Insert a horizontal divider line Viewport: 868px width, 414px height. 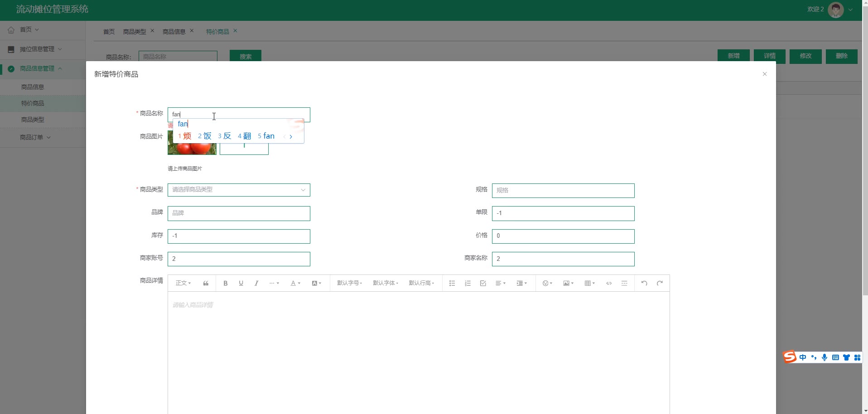[624, 283]
